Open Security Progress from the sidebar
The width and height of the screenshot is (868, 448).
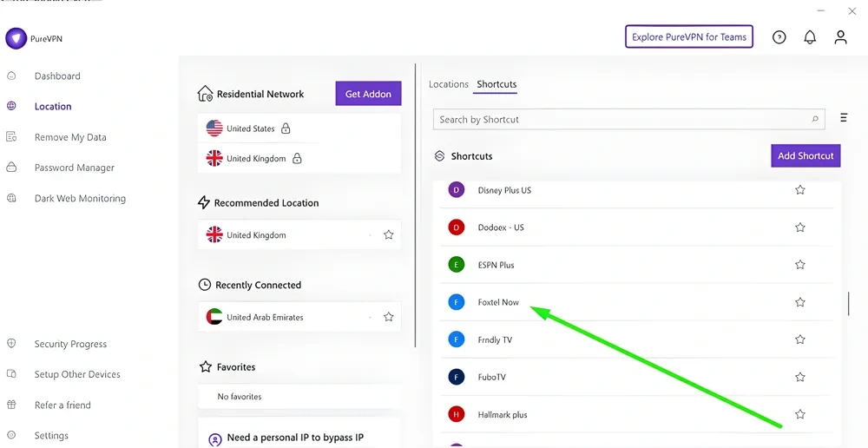(70, 344)
